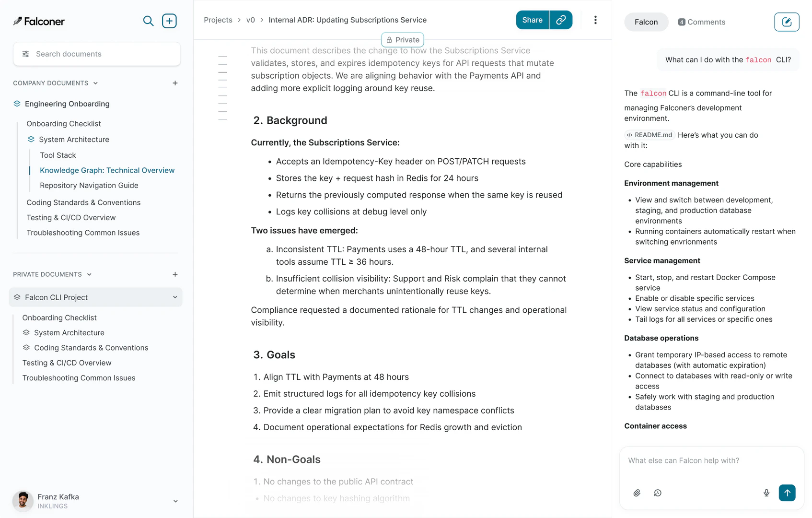Open chat history with the clock icon

(658, 493)
